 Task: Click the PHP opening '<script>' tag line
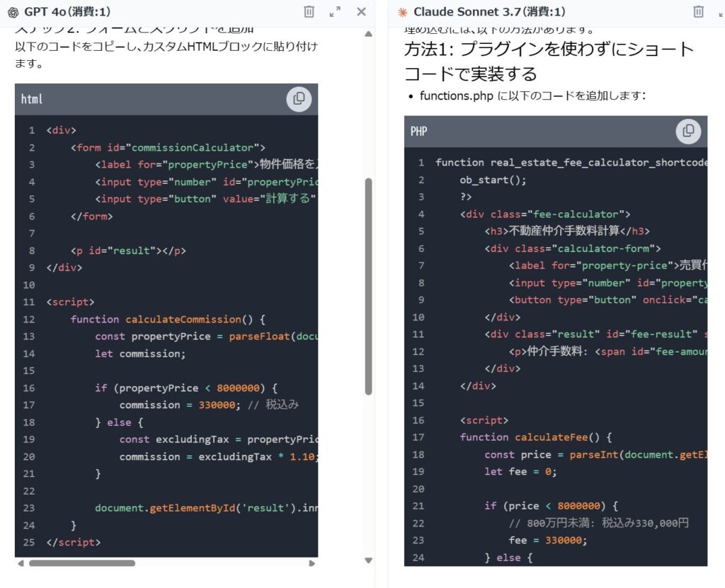[484, 420]
